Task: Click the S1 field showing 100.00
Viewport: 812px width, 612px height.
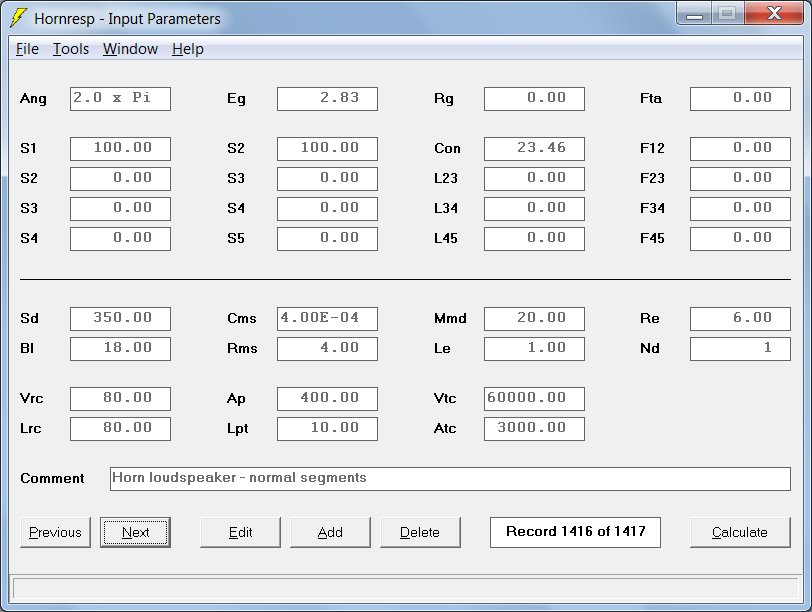Action: point(120,149)
